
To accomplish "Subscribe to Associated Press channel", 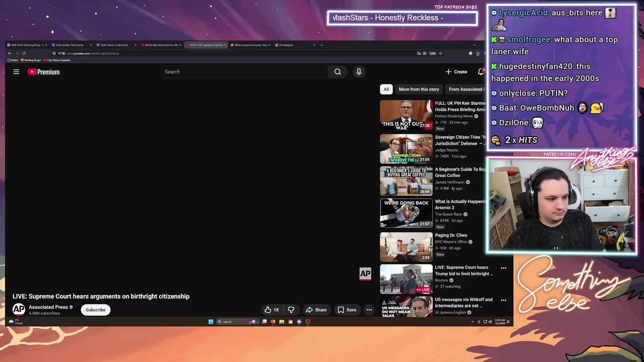I will (x=96, y=310).
